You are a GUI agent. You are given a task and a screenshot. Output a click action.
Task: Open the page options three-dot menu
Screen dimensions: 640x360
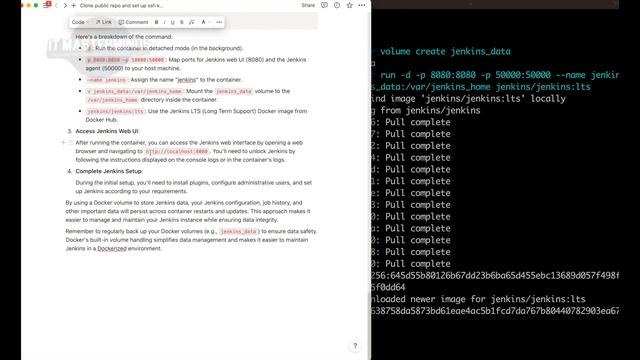362,5
